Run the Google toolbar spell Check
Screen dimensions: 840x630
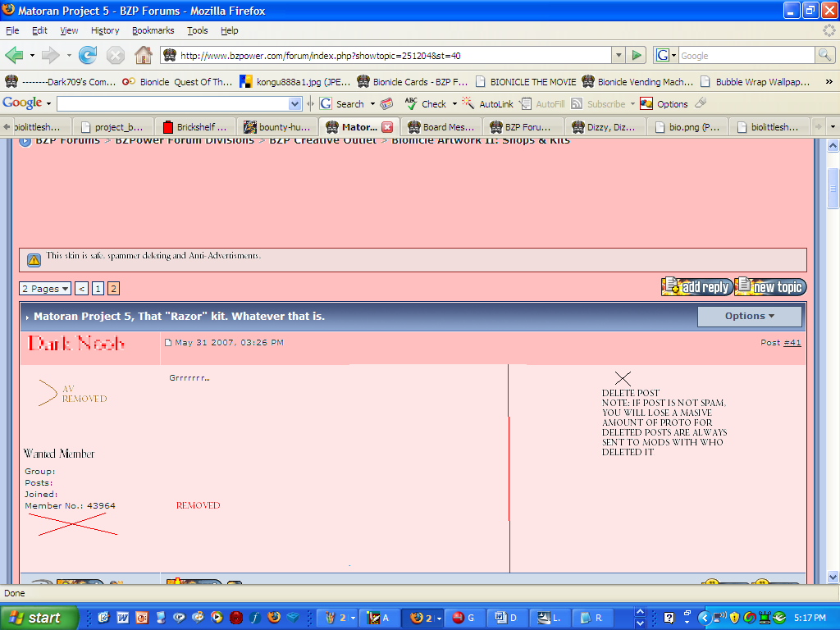tap(427, 104)
